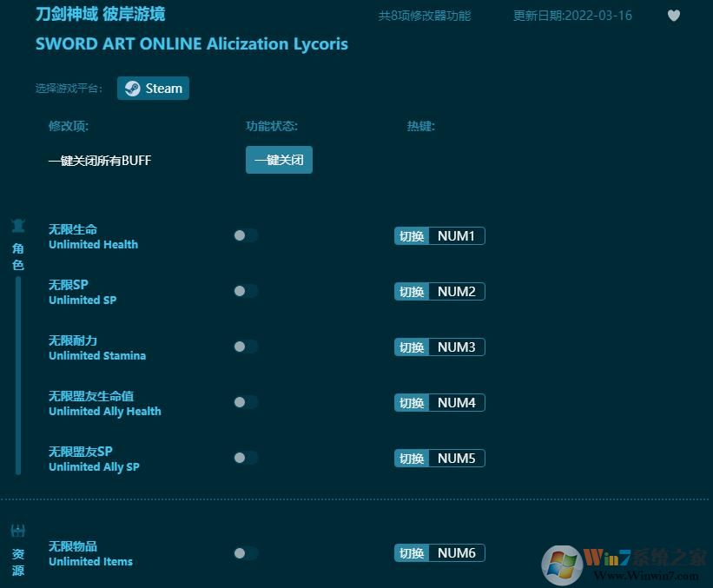Screen dimensions: 713x588
Task: Enable Unlimited Stamina switch
Action: pyautogui.click(x=246, y=347)
